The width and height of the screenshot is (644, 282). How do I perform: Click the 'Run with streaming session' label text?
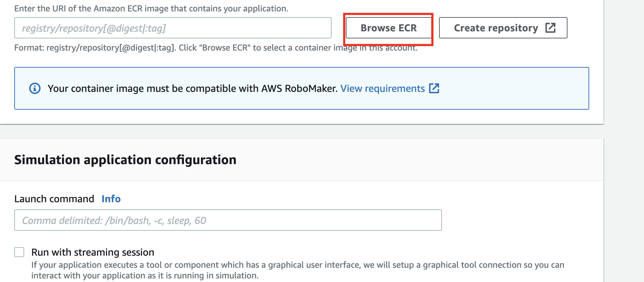93,252
